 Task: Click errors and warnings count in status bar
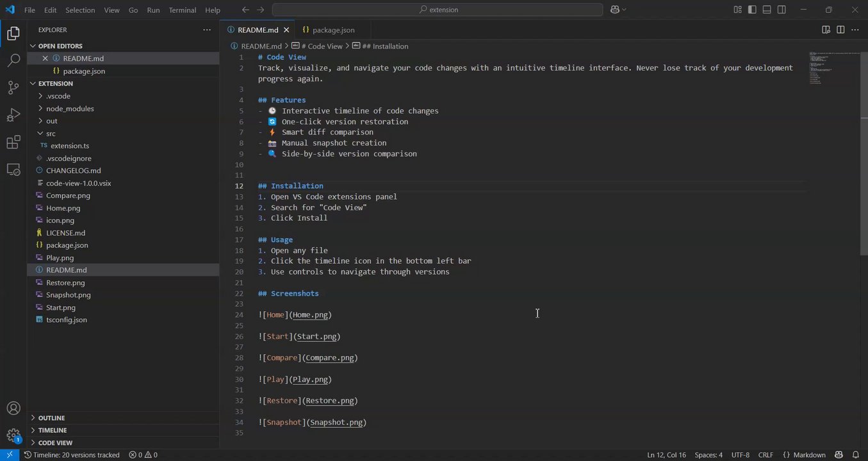(x=143, y=455)
